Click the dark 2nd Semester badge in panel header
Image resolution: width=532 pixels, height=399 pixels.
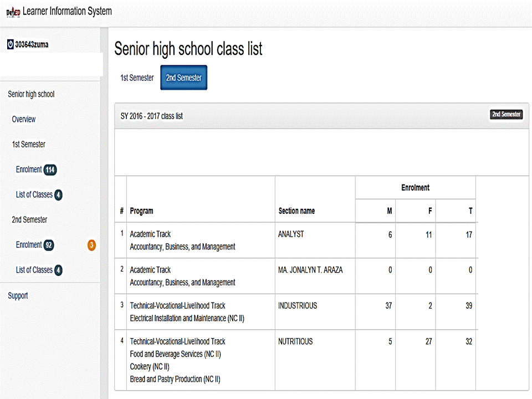pos(506,114)
